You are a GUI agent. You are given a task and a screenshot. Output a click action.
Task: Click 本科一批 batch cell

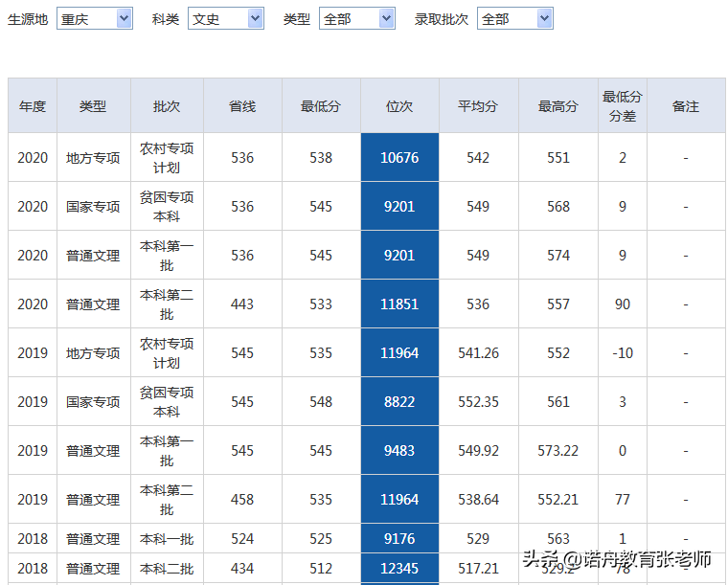167,539
